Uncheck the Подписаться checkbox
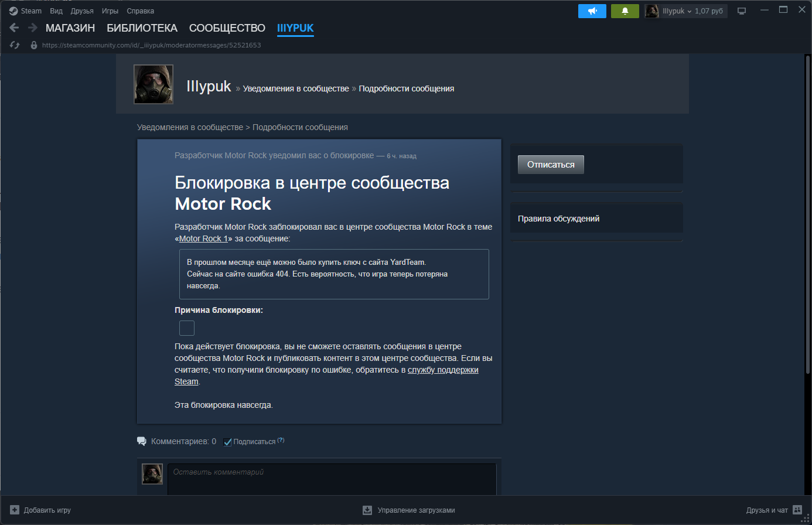 [x=227, y=442]
